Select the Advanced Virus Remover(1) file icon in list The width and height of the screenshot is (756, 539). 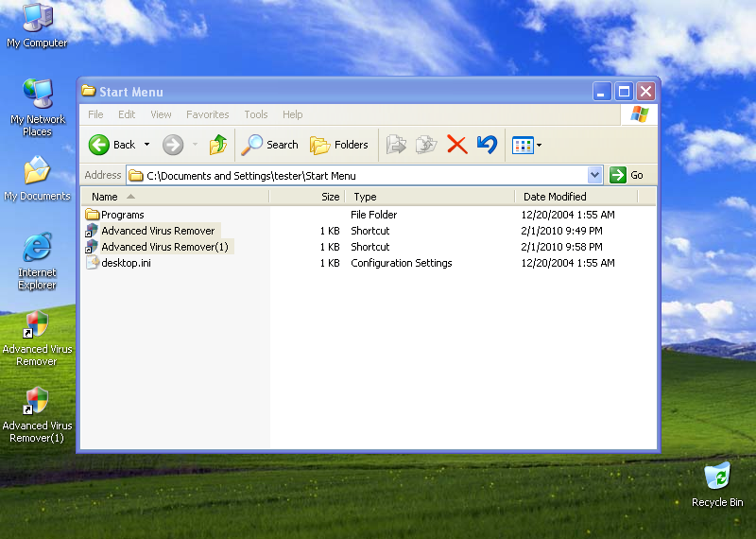point(92,247)
